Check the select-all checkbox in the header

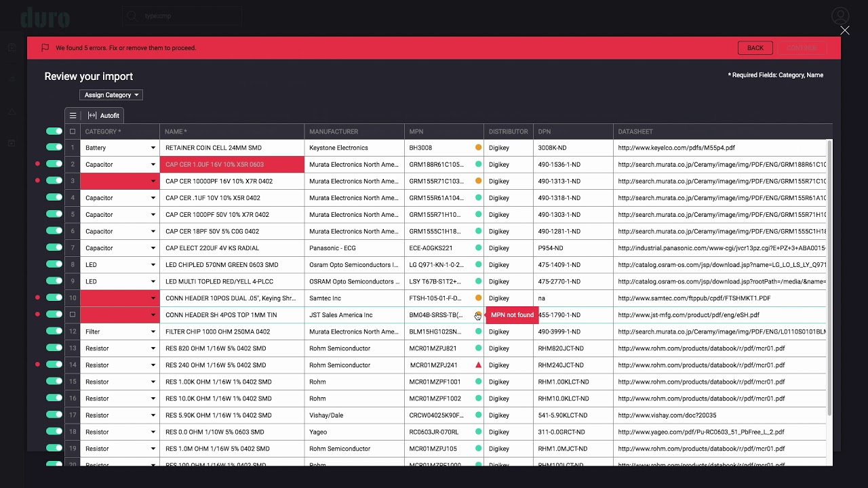click(73, 131)
